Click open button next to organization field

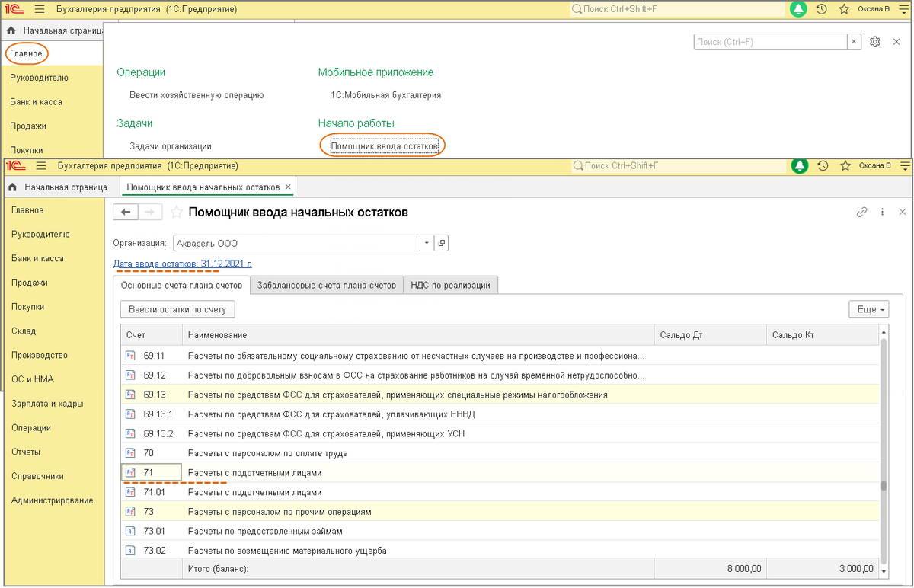[442, 243]
